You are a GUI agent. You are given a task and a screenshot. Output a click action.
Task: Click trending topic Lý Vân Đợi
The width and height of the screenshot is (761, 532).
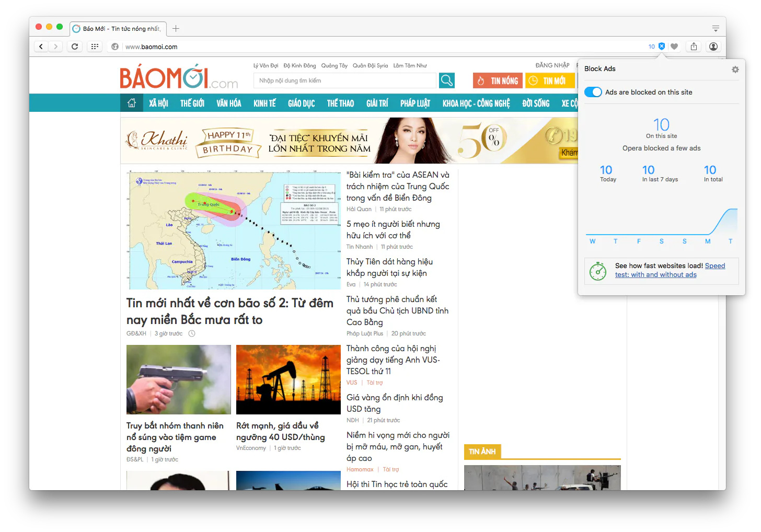266,66
